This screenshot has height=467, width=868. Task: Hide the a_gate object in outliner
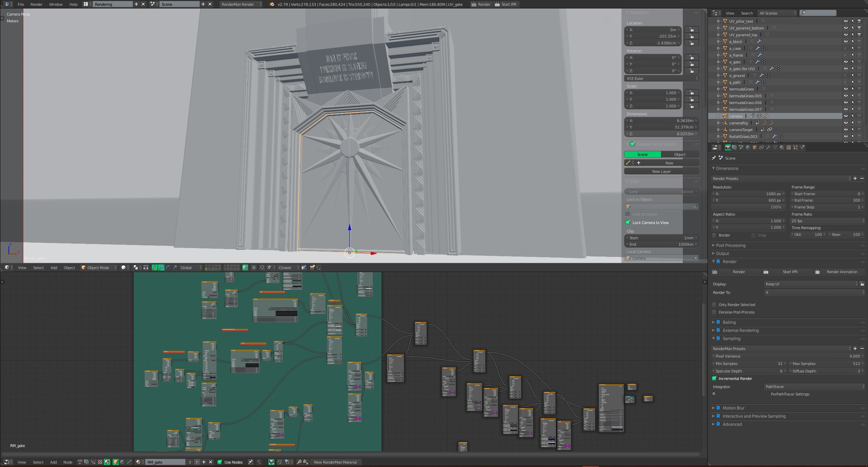point(846,62)
